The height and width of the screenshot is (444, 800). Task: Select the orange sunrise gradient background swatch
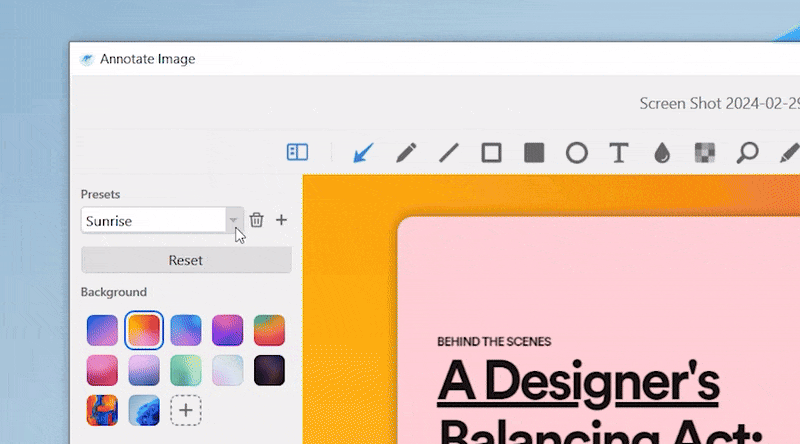pos(143,330)
